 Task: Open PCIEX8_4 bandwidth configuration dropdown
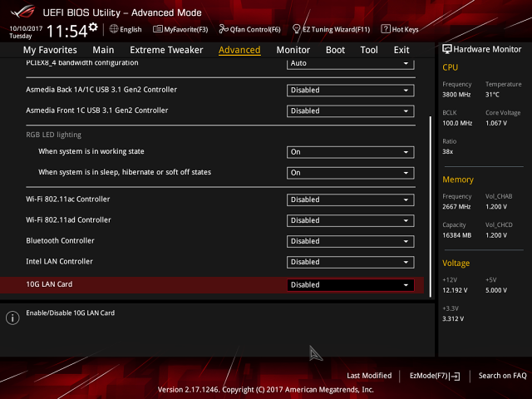click(350, 63)
